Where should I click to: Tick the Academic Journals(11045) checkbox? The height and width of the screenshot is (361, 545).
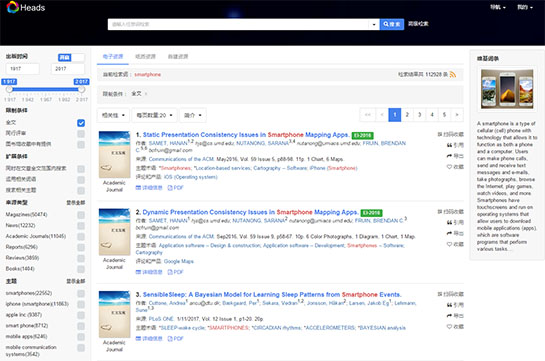[x=81, y=237]
